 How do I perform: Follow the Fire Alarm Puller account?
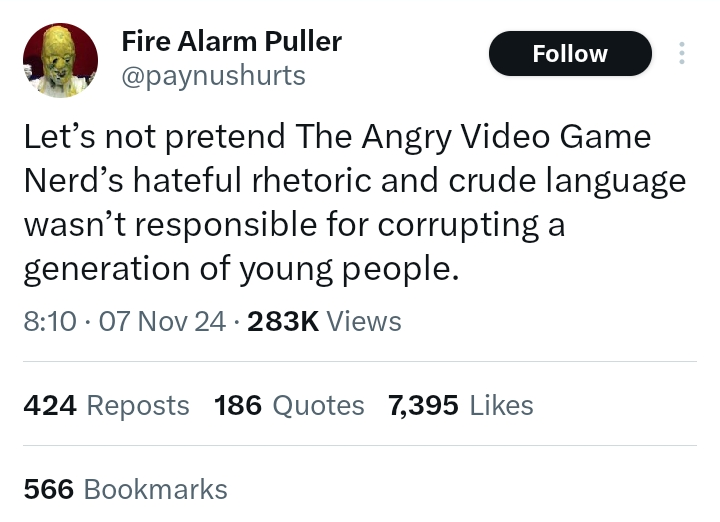(569, 54)
